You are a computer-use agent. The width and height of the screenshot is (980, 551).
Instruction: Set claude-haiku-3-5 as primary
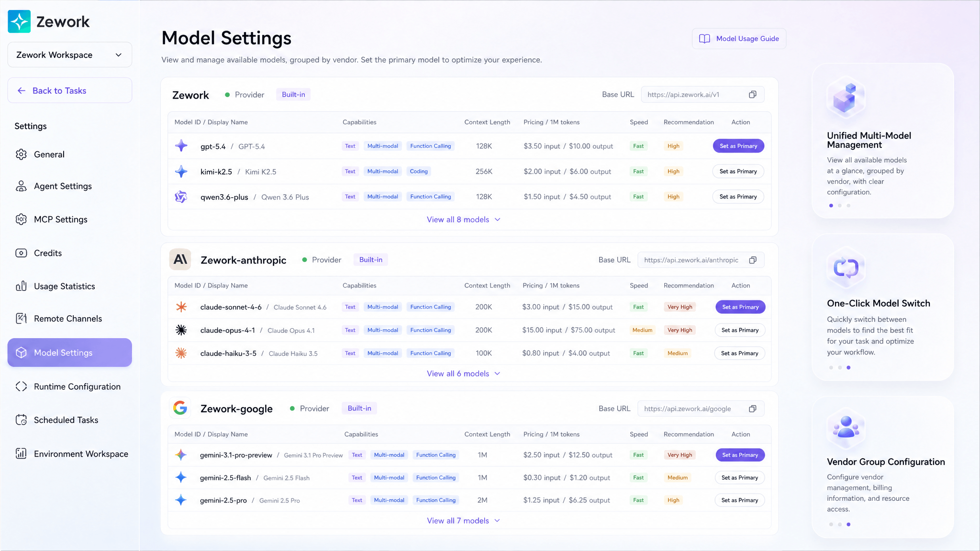(740, 353)
